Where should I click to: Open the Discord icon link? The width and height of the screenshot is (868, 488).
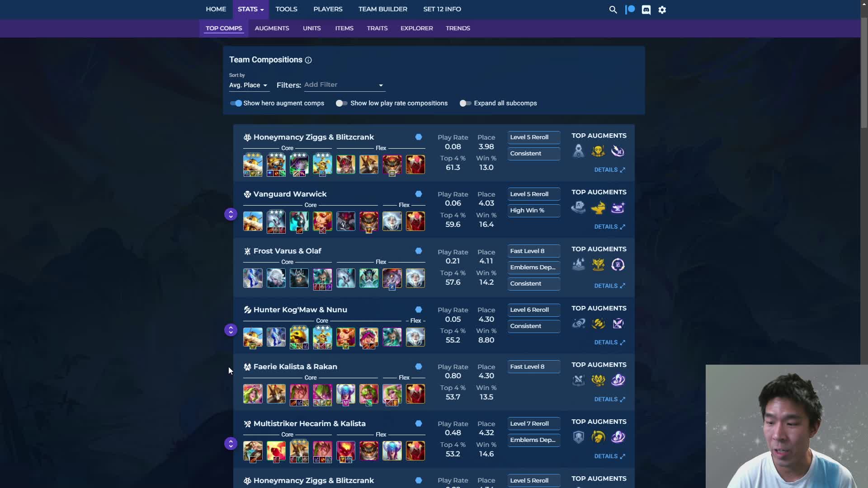point(646,9)
